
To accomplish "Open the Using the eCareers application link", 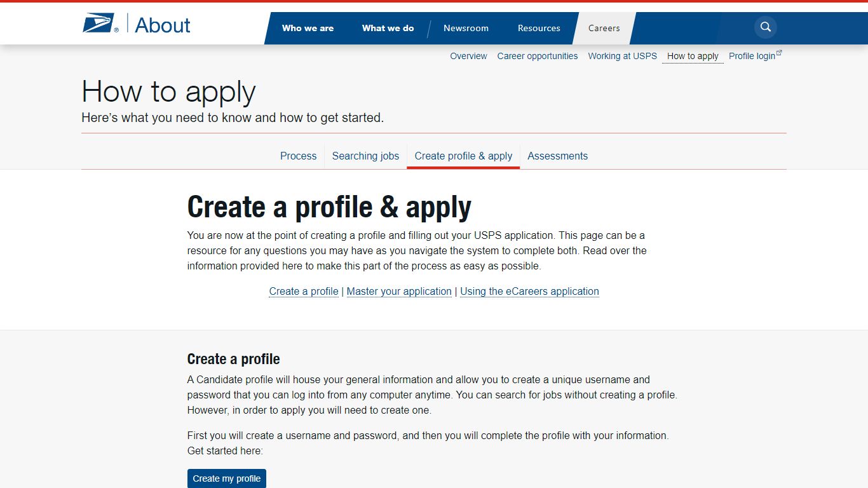I will coord(529,291).
